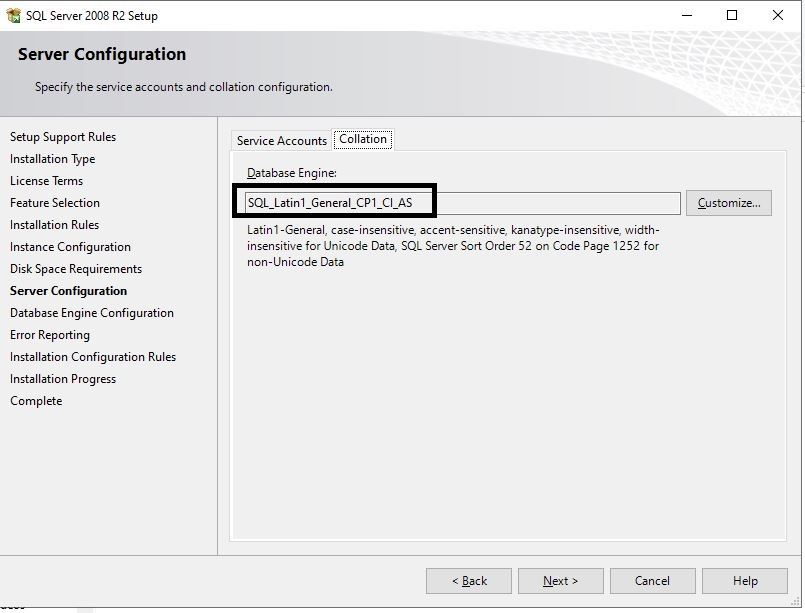The width and height of the screenshot is (805, 613).
Task: Select bold Server Configuration step in sidebar
Action: (68, 291)
